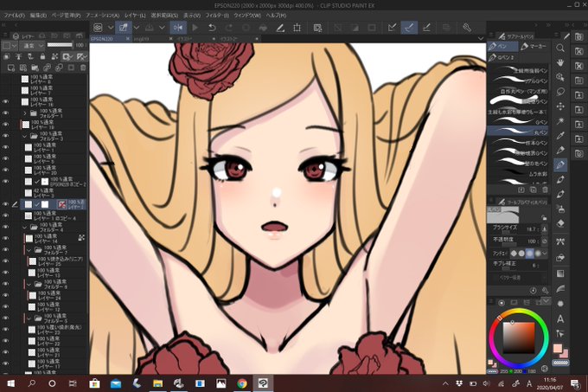Viewport: 588px width, 392px height.
Task: Toggle visibility of レイヤー 25
Action: pyautogui.click(x=5, y=261)
